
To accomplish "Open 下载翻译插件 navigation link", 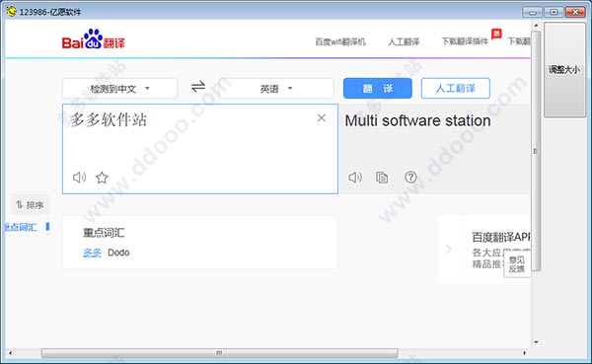I will tap(465, 41).
